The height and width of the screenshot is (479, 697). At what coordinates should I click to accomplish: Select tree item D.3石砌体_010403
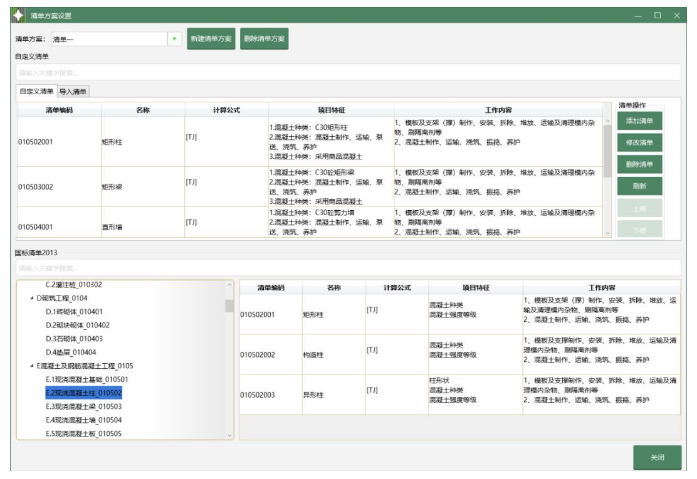pos(74,339)
